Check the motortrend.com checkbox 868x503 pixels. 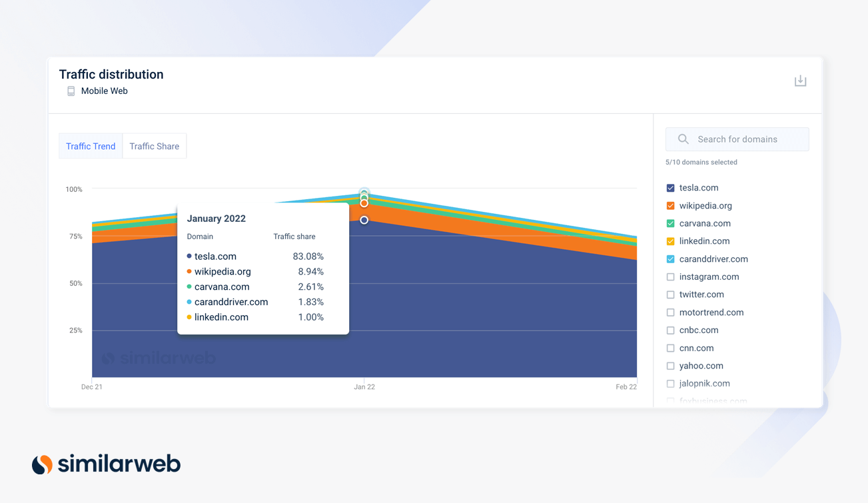[x=671, y=312]
